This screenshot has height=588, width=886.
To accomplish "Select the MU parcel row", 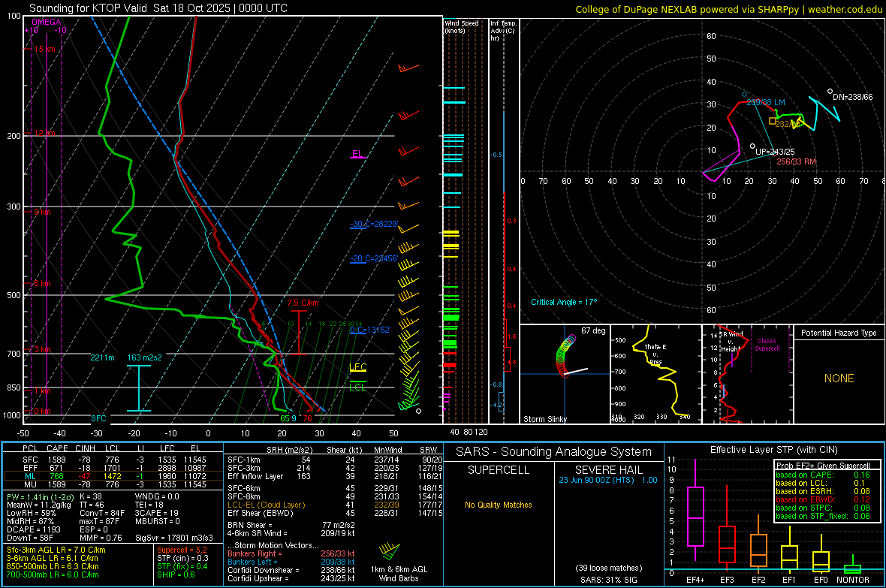I will (x=113, y=484).
